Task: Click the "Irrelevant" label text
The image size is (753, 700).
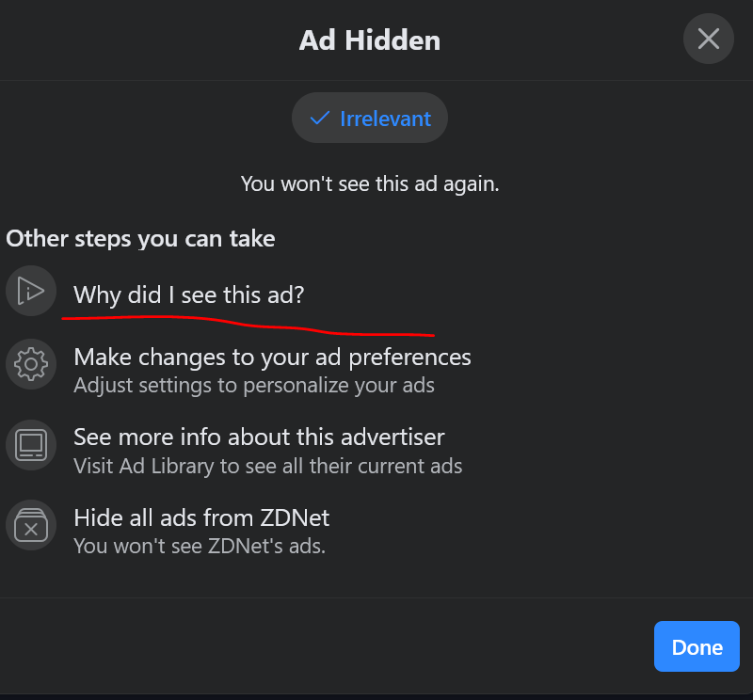Action: pyautogui.click(x=385, y=119)
